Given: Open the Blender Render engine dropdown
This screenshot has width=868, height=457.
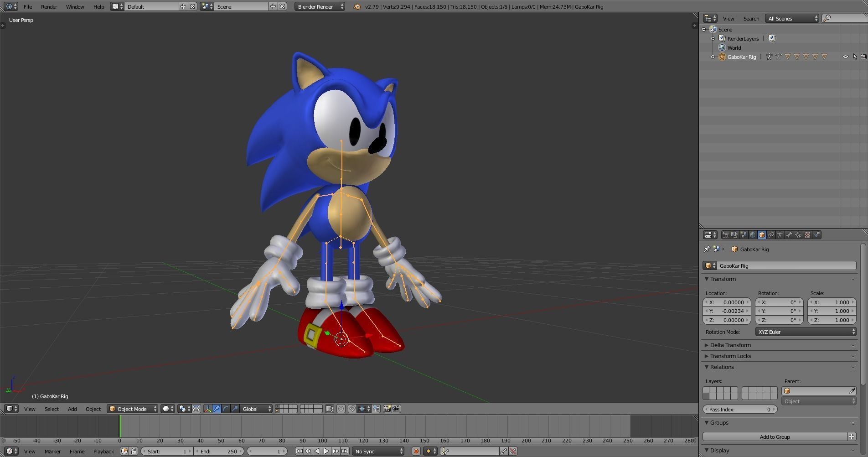Looking at the screenshot, I should pos(320,6).
